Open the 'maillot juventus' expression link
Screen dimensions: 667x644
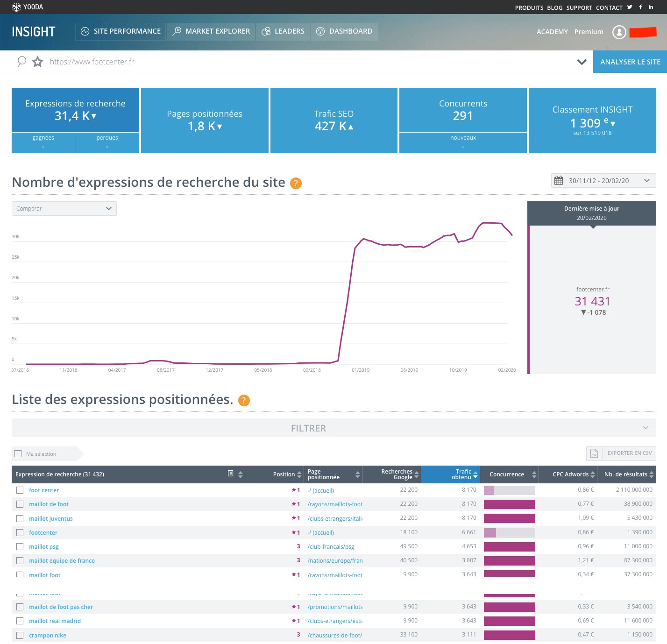51,519
